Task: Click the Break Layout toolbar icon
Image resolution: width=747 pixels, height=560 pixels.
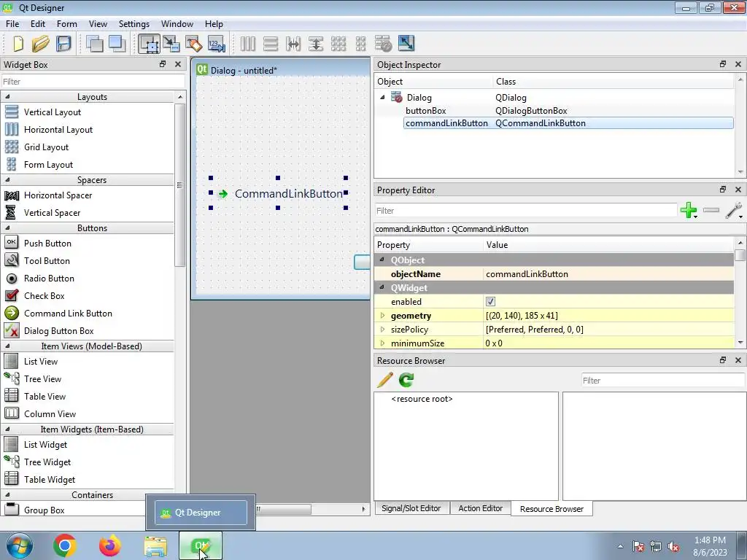Action: click(x=383, y=44)
